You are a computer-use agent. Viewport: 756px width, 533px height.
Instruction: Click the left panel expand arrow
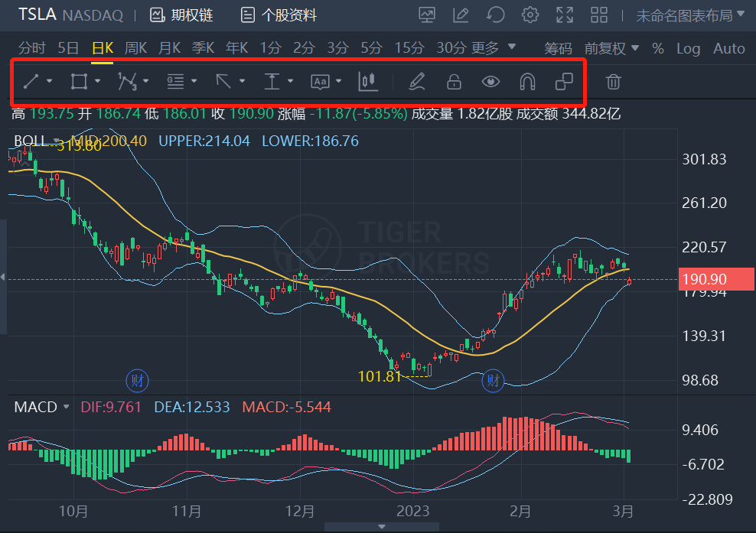coord(3,277)
